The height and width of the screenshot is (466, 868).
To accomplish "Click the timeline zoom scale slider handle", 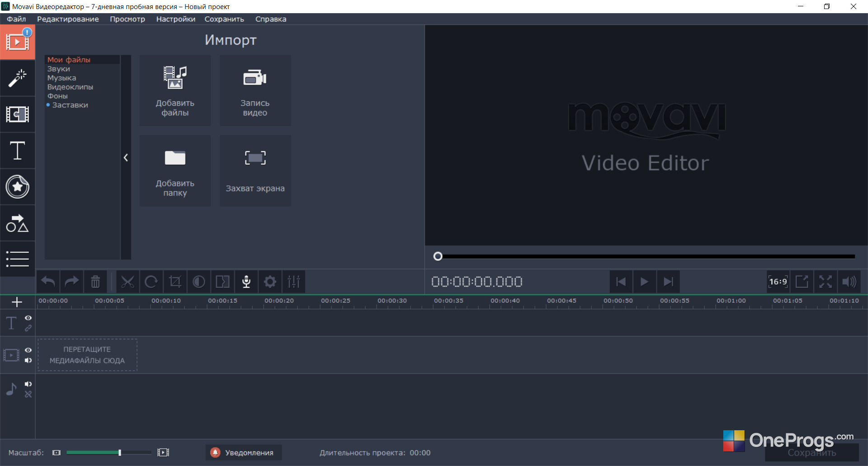I will (120, 452).
